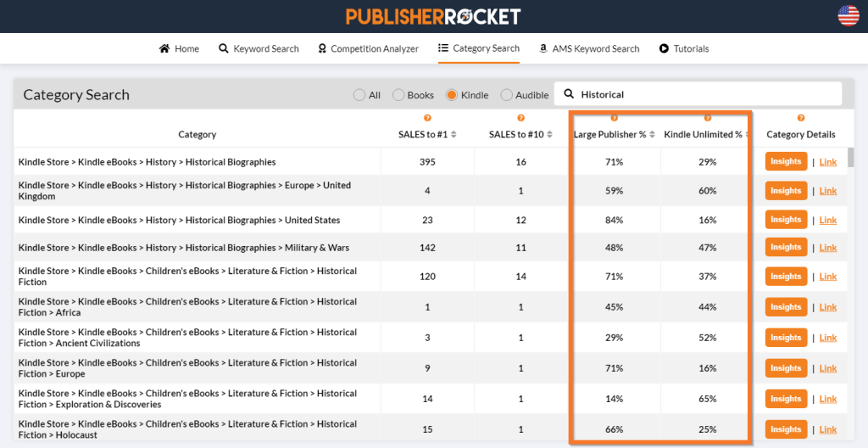Open Link for Historical Biographies United States

pyautogui.click(x=827, y=221)
